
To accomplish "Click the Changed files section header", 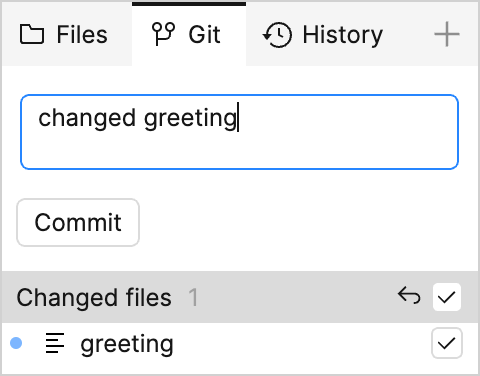I will pyautogui.click(x=240, y=297).
